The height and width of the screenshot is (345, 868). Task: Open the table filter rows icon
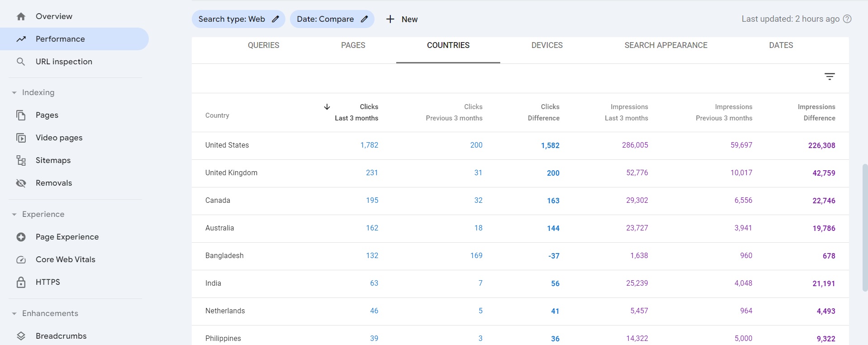(830, 77)
